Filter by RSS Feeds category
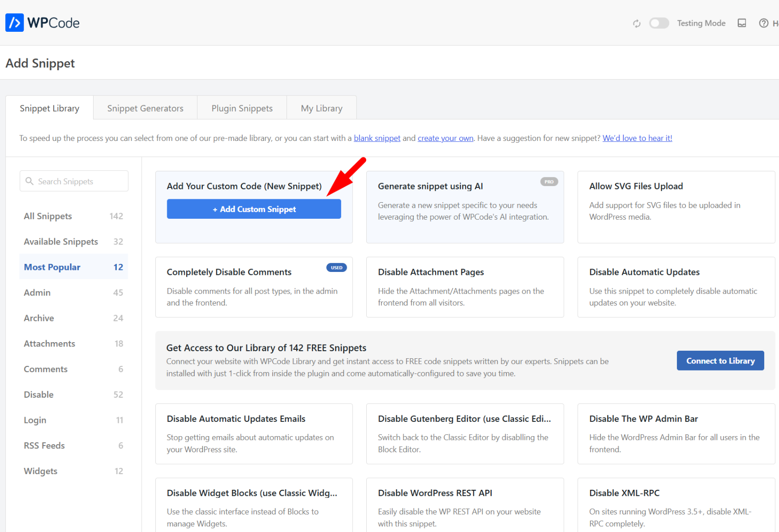The image size is (779, 532). (74, 446)
